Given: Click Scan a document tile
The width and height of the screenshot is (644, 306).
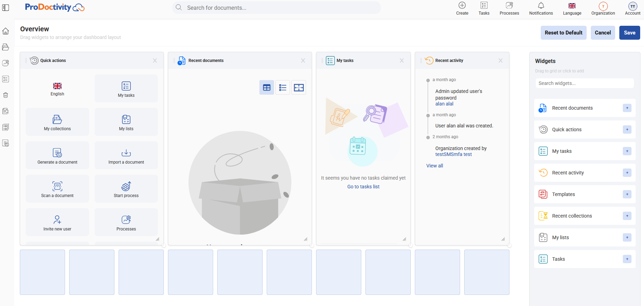Looking at the screenshot, I should click(57, 189).
